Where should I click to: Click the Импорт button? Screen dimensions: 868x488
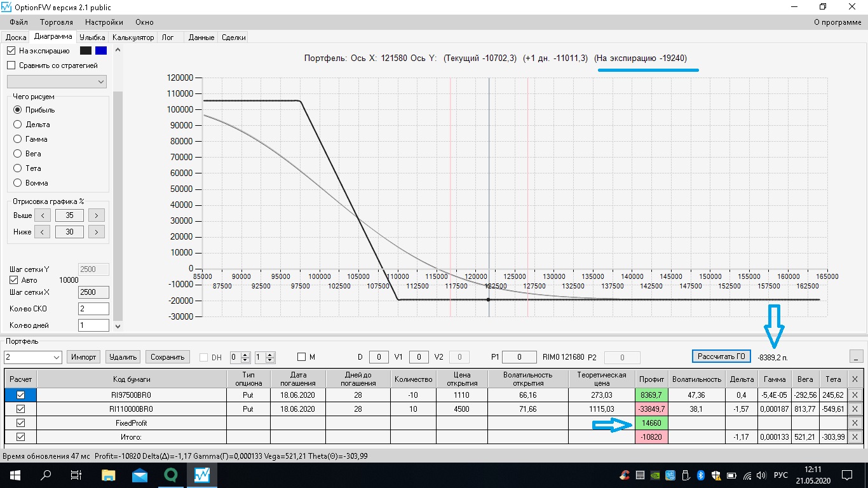84,357
